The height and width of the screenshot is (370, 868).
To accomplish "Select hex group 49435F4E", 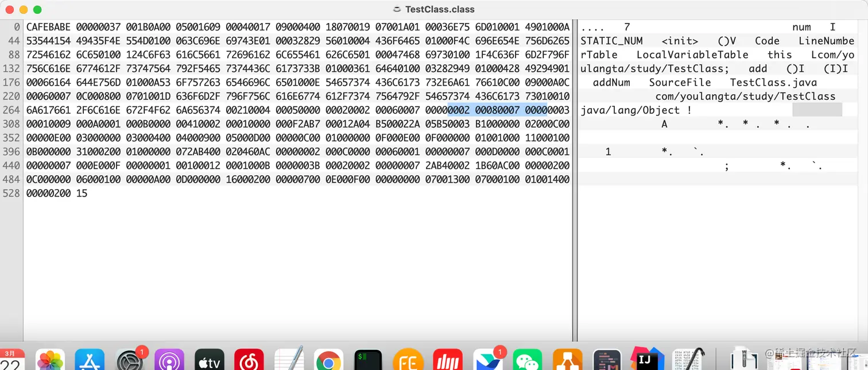I will tap(98, 41).
